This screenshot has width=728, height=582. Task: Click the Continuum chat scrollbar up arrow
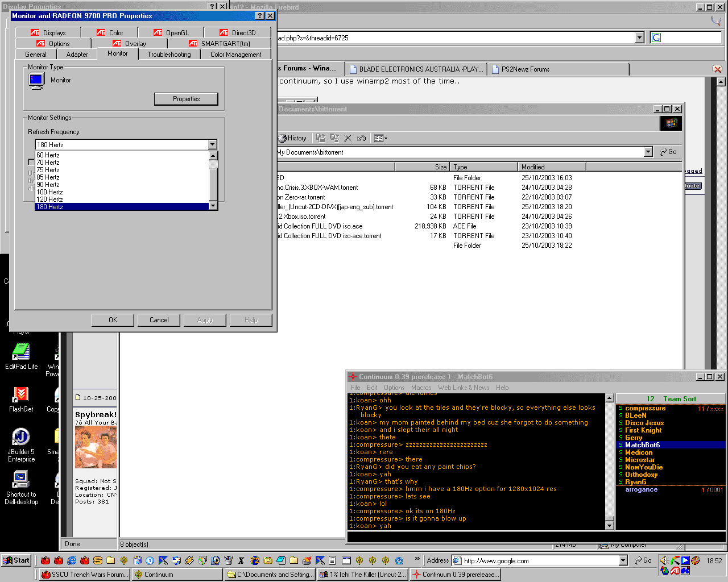click(610, 398)
